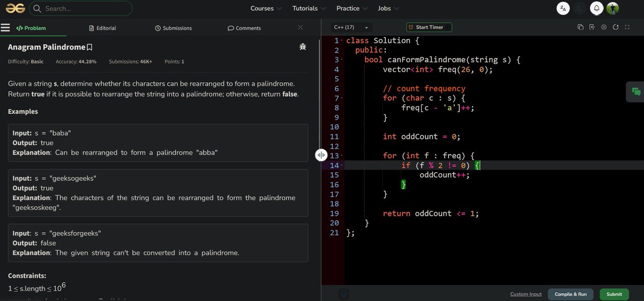This screenshot has width=644, height=301.
Task: Open notifications bell
Action: tap(596, 8)
